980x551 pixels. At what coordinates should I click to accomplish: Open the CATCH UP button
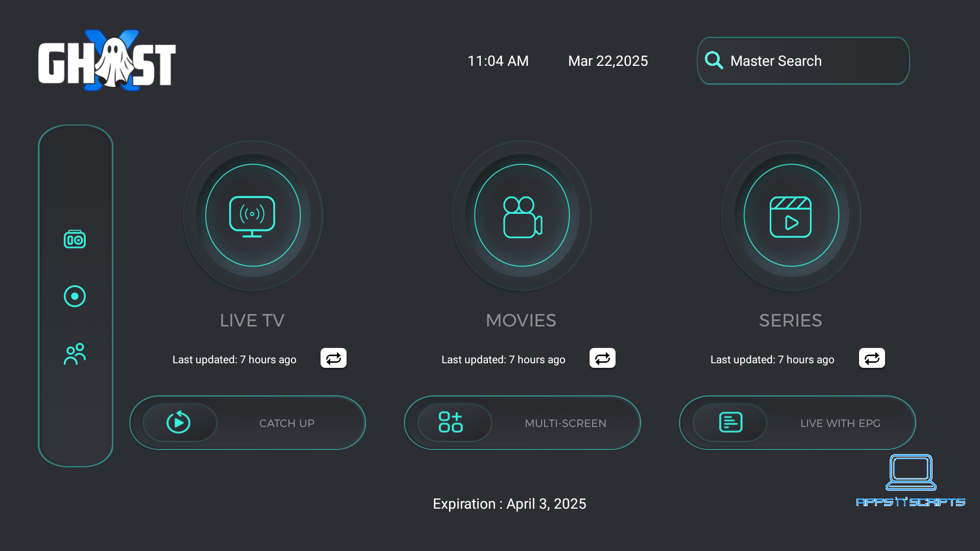(287, 423)
